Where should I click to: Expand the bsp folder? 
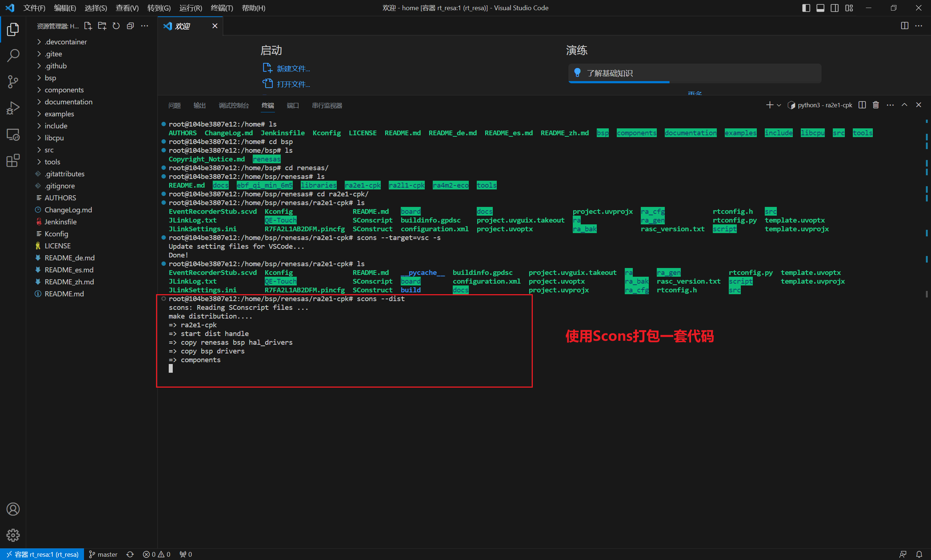(x=92, y=78)
